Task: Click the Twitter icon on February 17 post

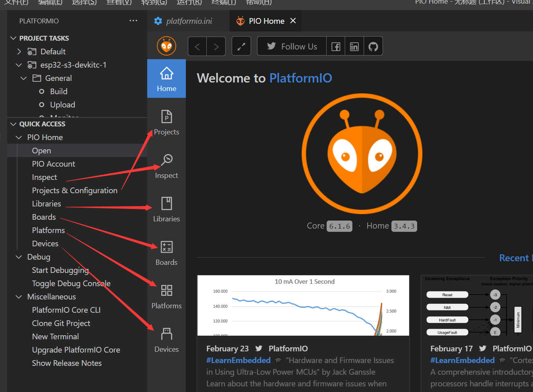Action: coord(483,349)
